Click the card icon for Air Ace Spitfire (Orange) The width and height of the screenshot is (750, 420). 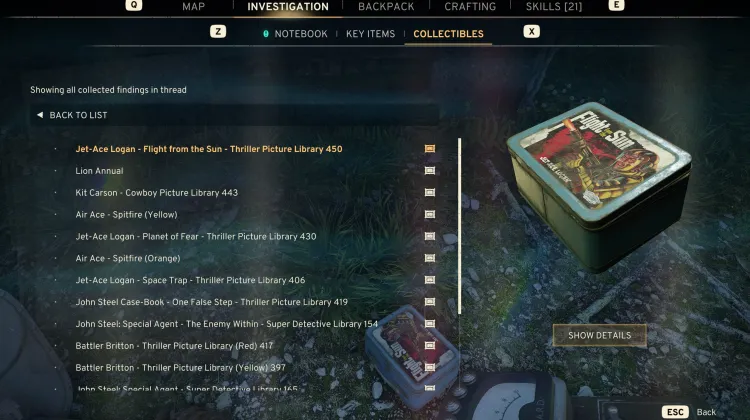(x=430, y=258)
